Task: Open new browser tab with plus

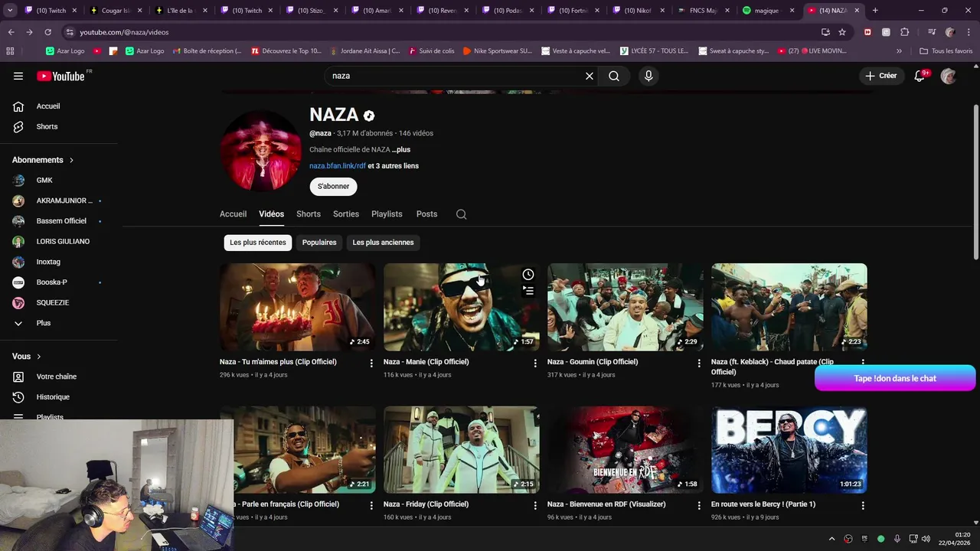Action: click(x=875, y=11)
